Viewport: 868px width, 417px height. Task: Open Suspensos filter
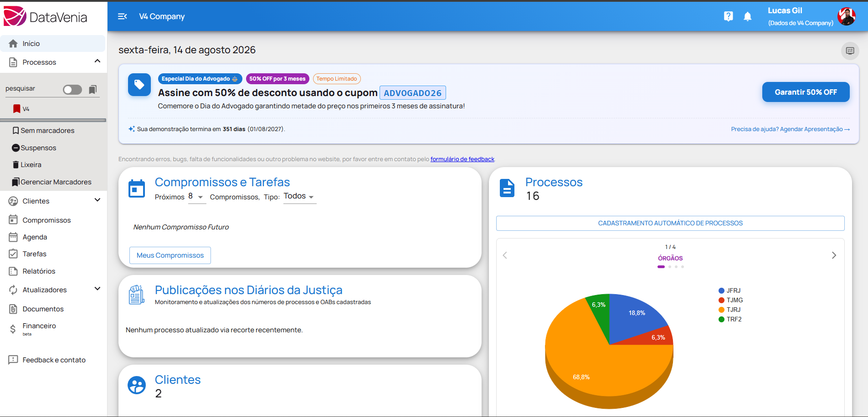coord(34,148)
